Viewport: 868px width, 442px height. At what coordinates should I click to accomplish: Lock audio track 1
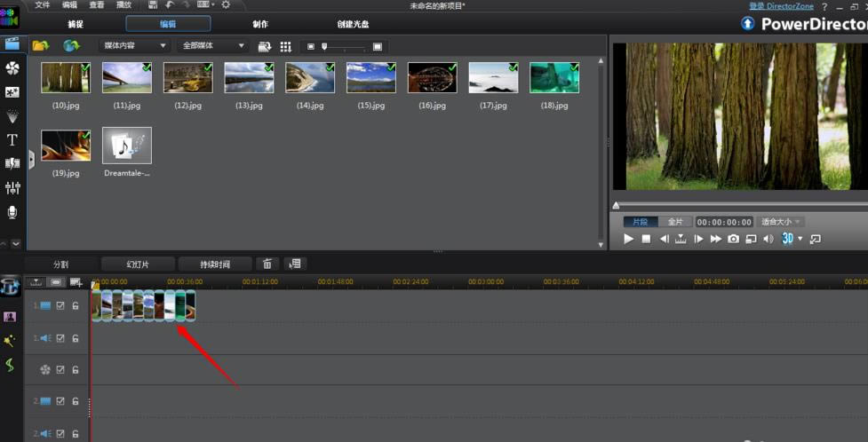tap(76, 338)
